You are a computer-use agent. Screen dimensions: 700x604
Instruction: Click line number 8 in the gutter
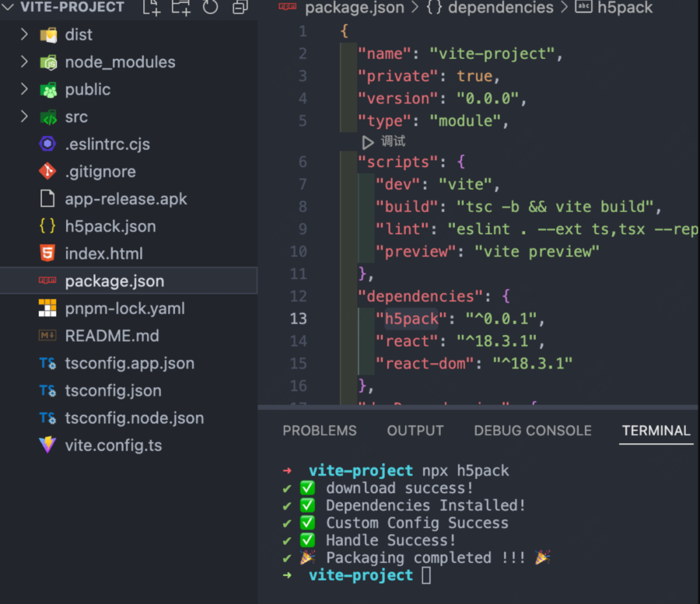[303, 207]
